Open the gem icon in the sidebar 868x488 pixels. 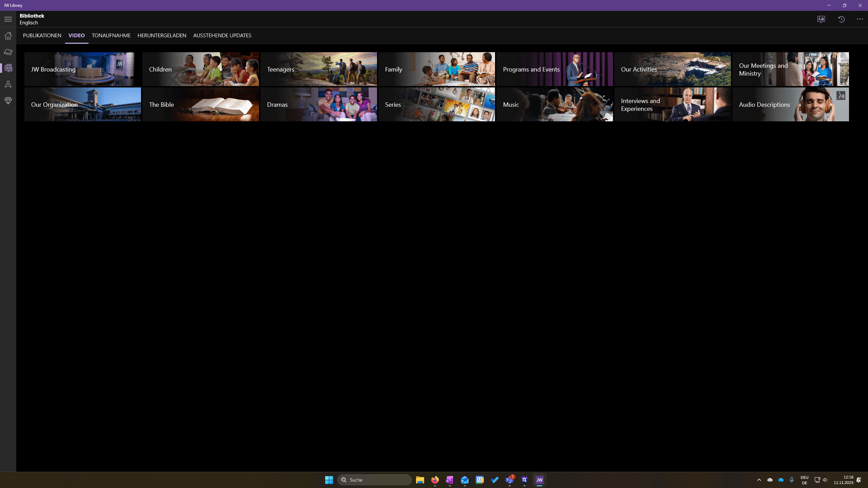(8, 101)
